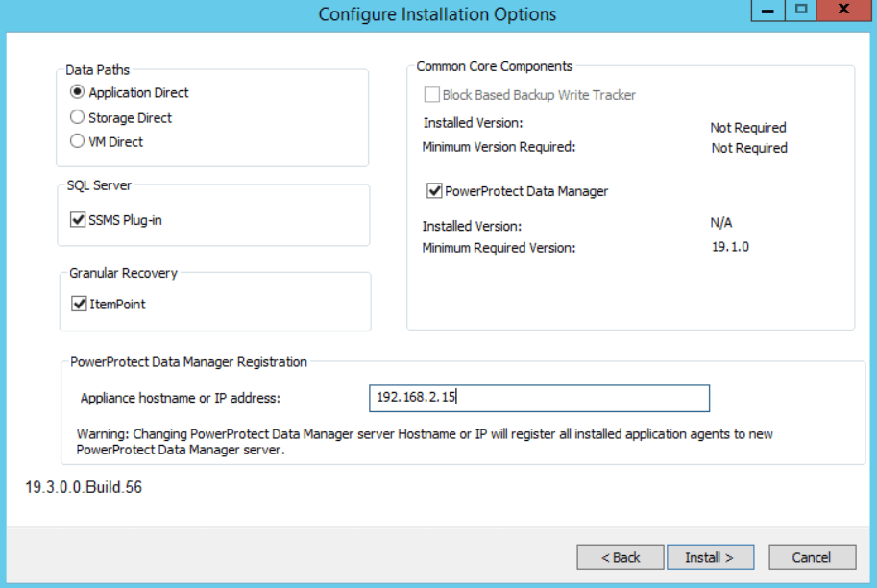877x588 pixels.
Task: Click the Block Based Backup Write Tracker checkbox
Action: tap(432, 95)
